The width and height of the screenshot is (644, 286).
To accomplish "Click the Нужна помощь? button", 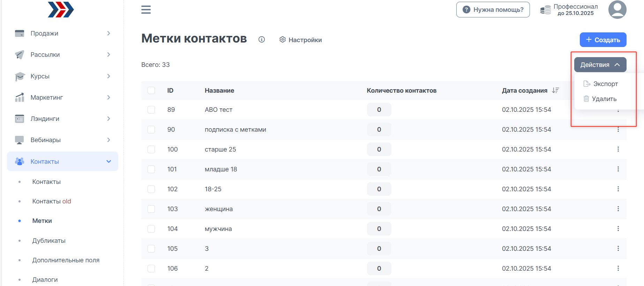I will click(x=493, y=10).
